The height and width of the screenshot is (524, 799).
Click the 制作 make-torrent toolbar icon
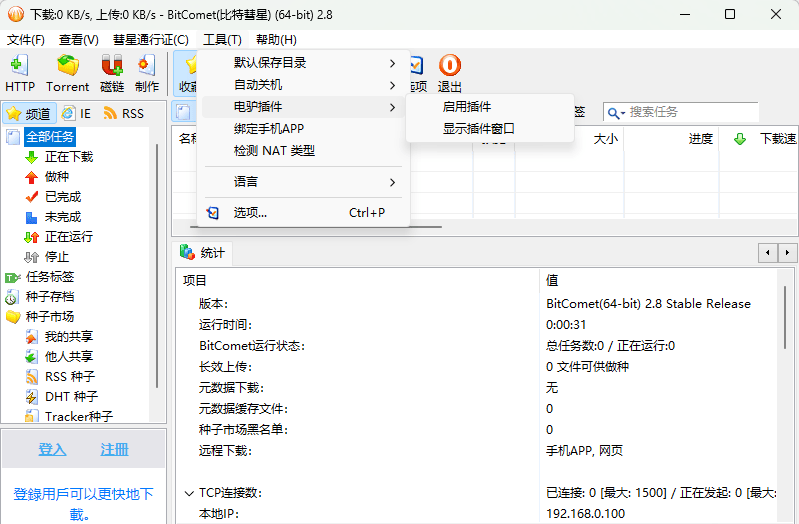(x=147, y=73)
